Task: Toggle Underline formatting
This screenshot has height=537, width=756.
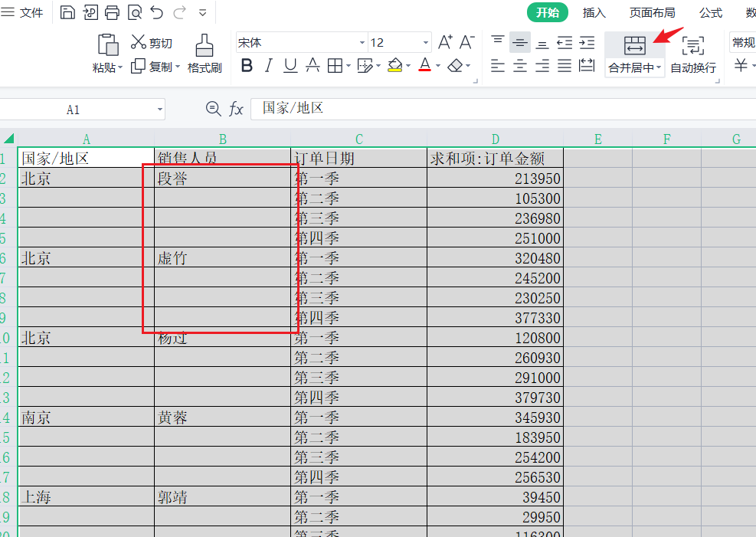Action: pyautogui.click(x=290, y=66)
